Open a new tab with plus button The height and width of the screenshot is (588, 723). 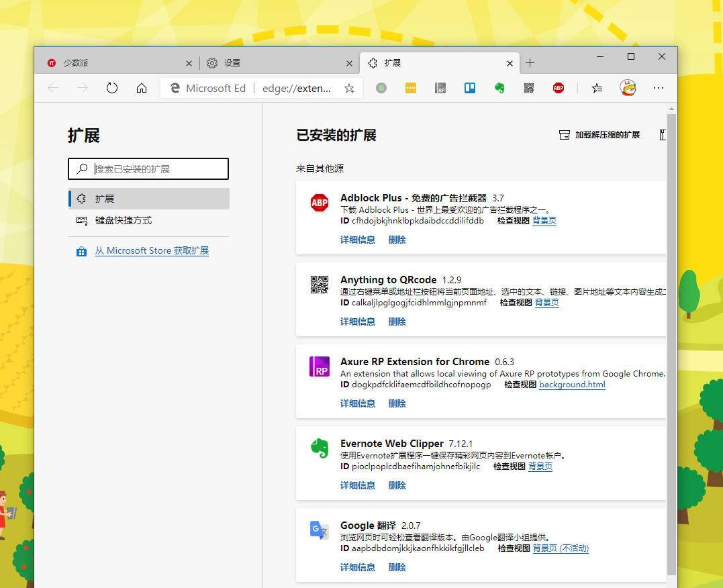tap(530, 62)
